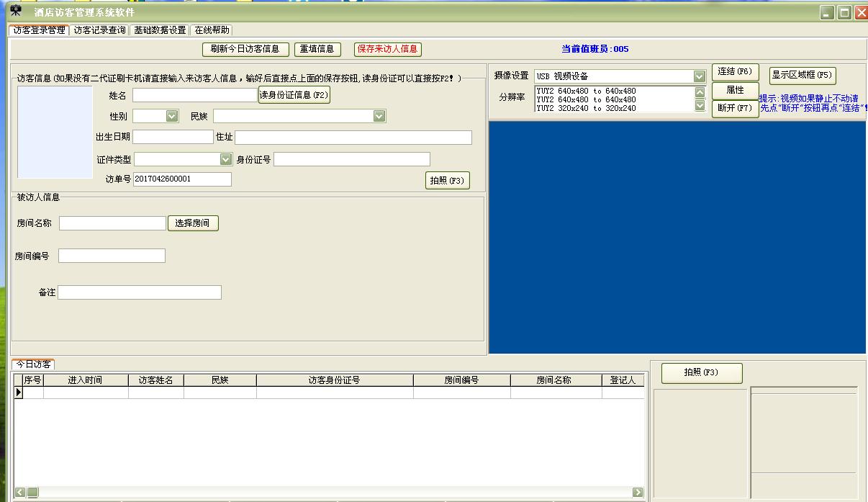The image size is (868, 502).
Task: Click the 住址 input field
Action: tap(353, 137)
